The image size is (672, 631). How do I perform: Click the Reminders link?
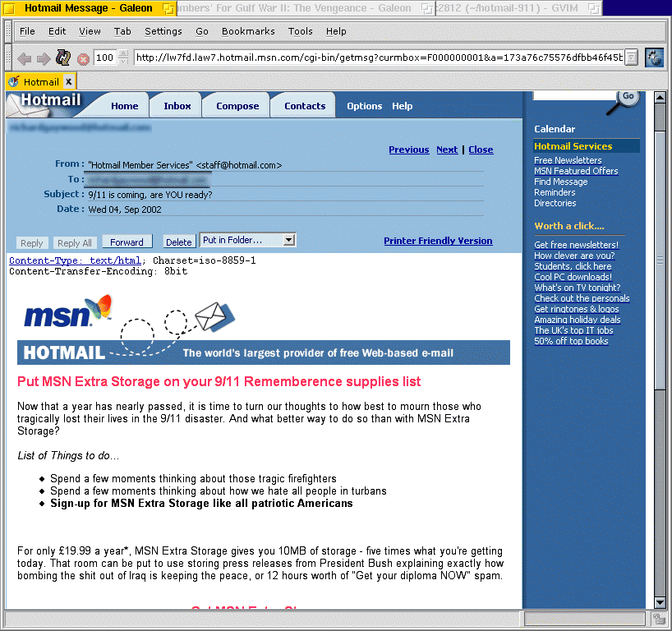point(555,192)
